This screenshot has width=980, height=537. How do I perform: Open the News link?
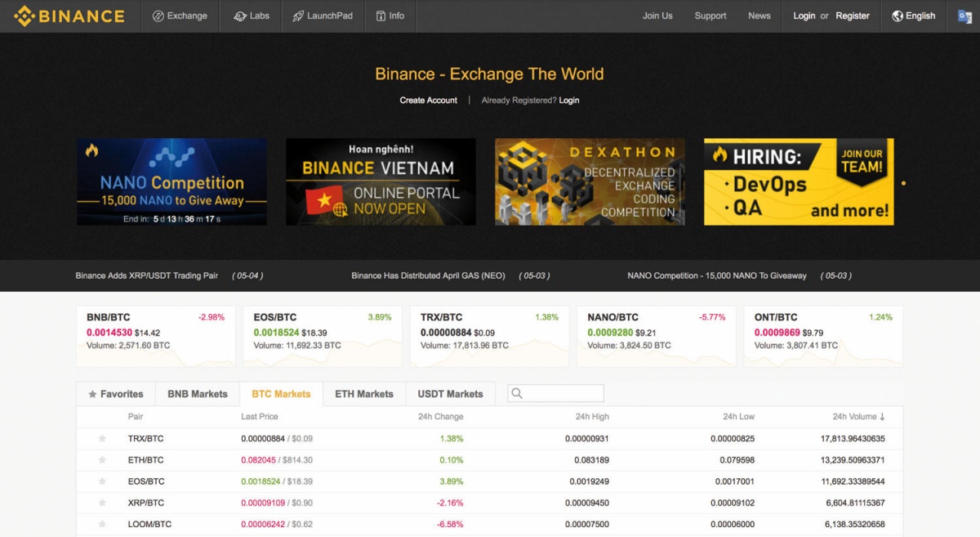click(759, 16)
